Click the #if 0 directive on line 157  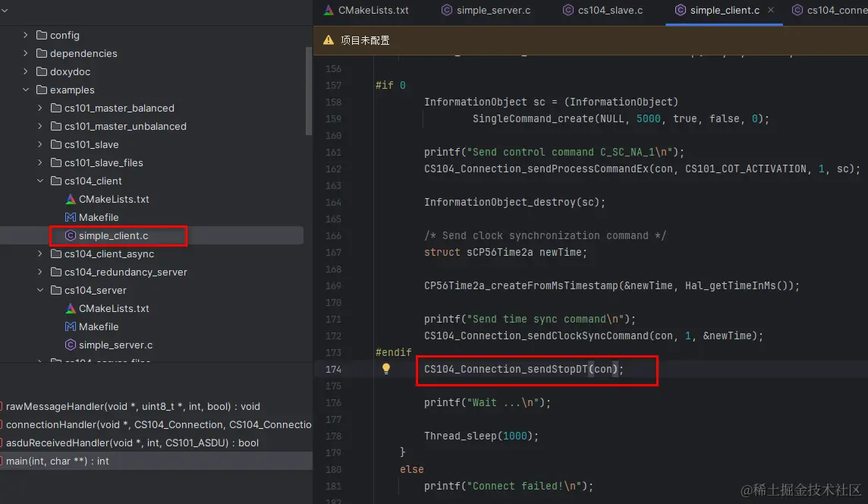(x=390, y=85)
